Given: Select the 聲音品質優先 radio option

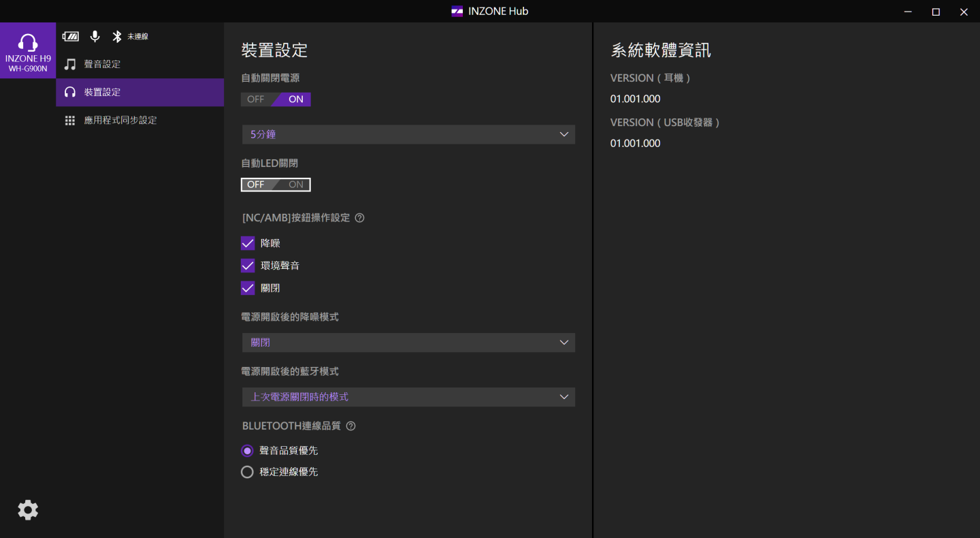Looking at the screenshot, I should pos(248,451).
